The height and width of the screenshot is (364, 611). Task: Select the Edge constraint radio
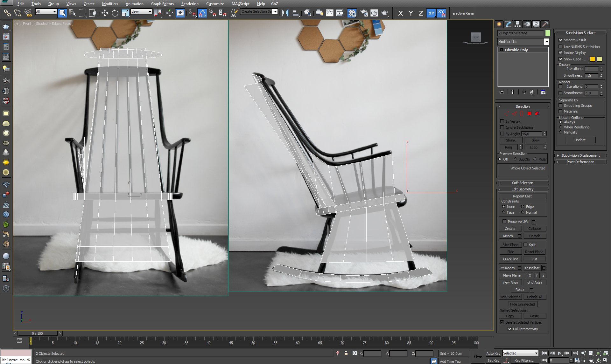523,207
